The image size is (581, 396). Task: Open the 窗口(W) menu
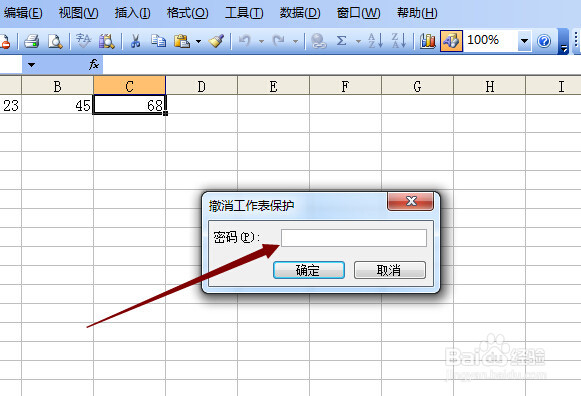358,13
